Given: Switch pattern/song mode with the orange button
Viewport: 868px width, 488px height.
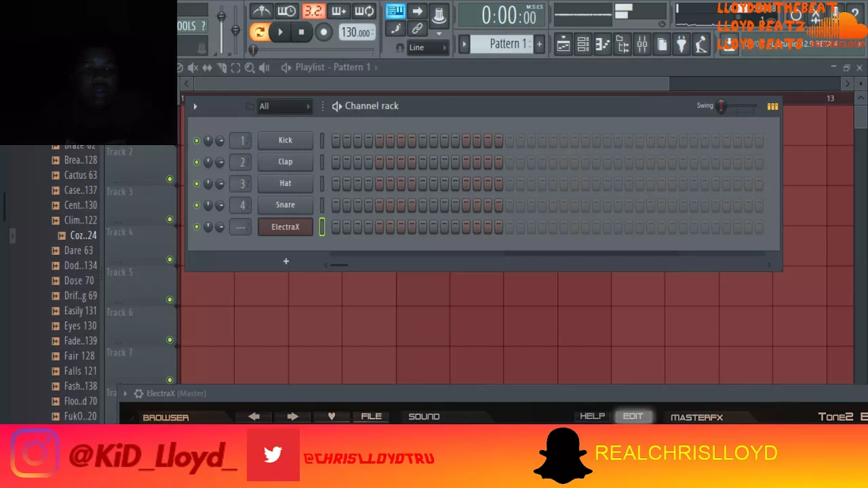Looking at the screenshot, I should coord(259,32).
